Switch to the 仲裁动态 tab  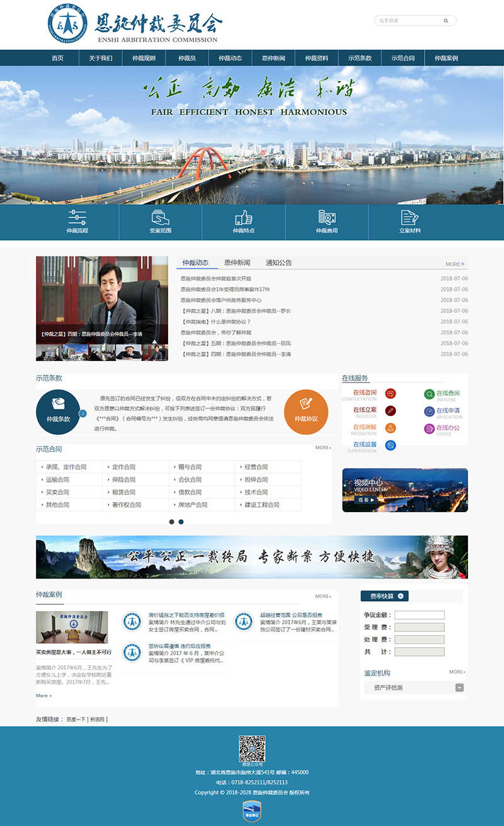(x=195, y=263)
